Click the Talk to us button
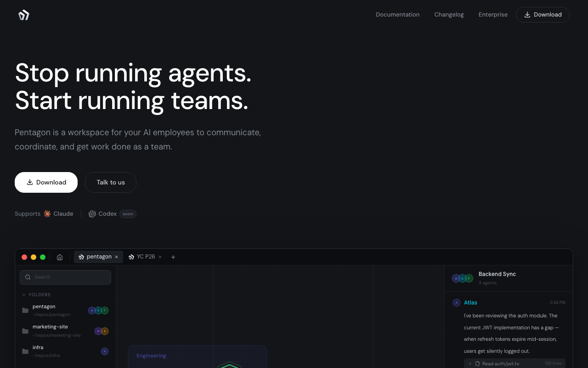Viewport: 588px width, 368px height. tap(111, 182)
